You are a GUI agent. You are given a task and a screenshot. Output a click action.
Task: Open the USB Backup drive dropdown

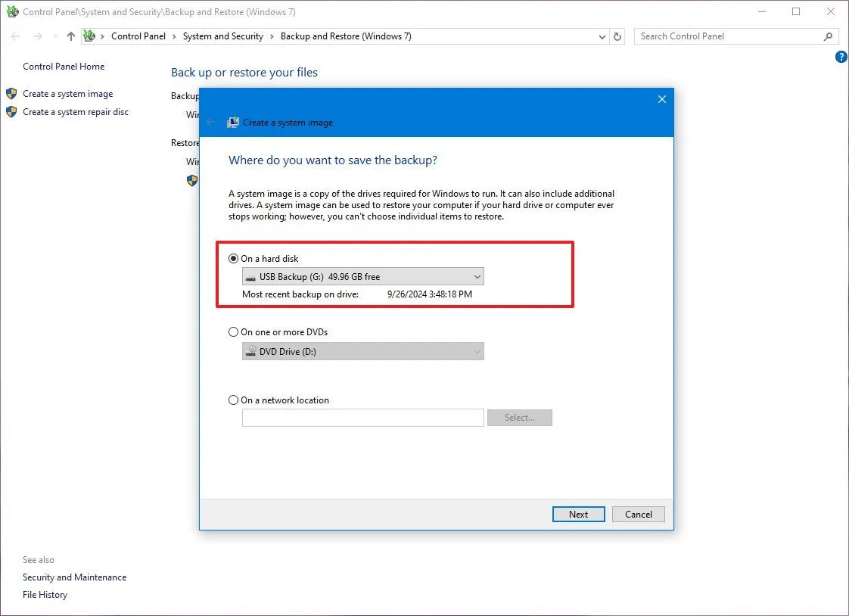(x=477, y=276)
